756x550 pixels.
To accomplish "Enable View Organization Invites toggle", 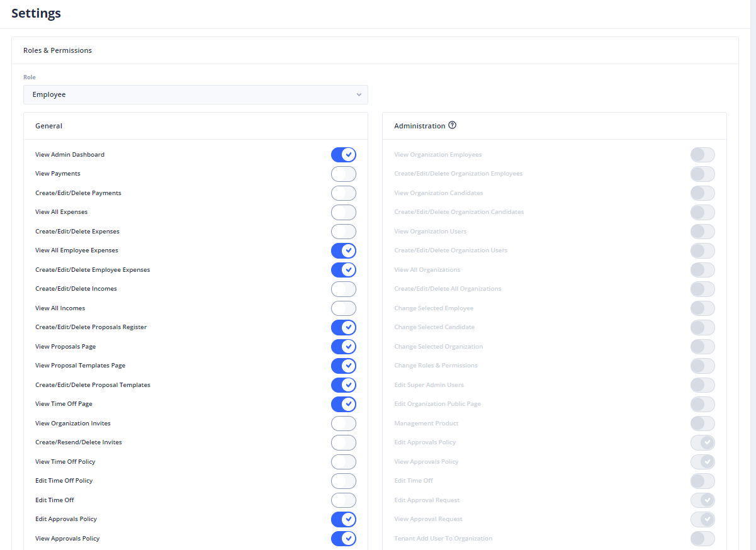I will click(344, 424).
